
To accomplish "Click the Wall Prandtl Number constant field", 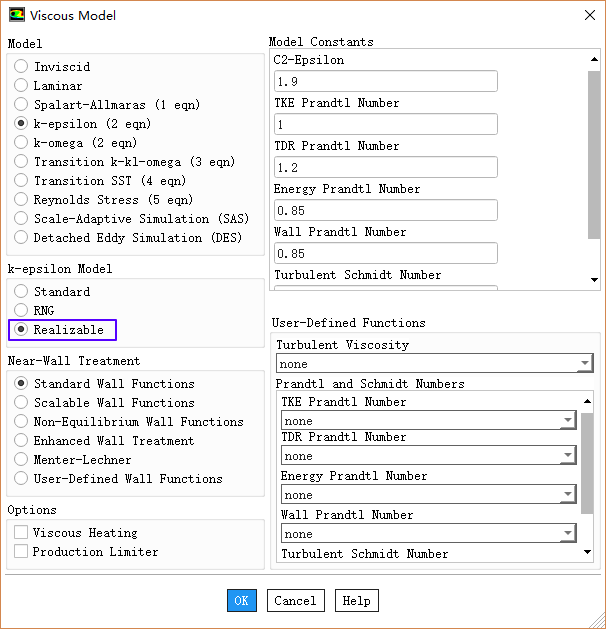I will click(x=386, y=253).
